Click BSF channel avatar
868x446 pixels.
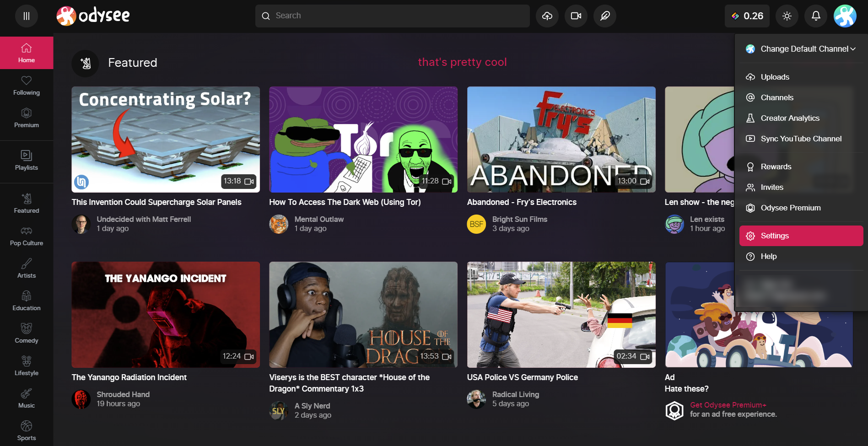(476, 224)
